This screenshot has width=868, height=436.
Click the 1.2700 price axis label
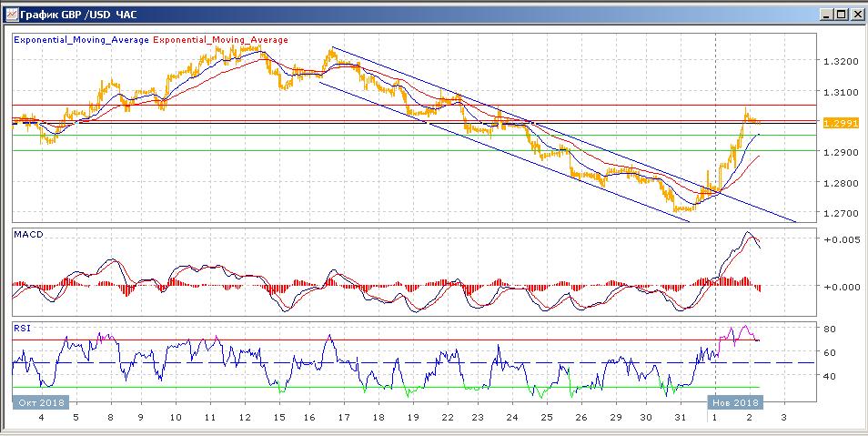pyautogui.click(x=840, y=214)
